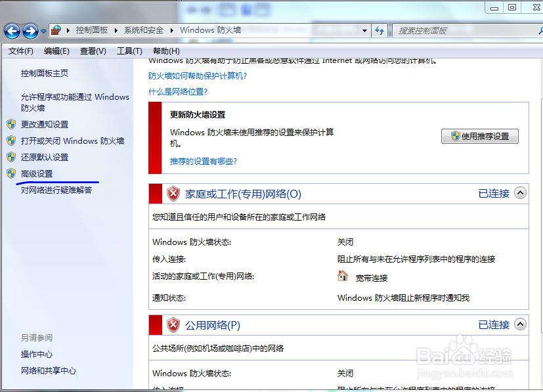Viewport: 543px width, 392px height.
Task: Click the 使用推荐设置 button
Action: (479, 136)
